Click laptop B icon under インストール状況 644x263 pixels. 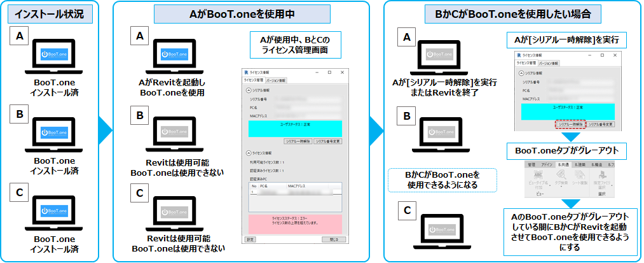pyautogui.click(x=54, y=134)
